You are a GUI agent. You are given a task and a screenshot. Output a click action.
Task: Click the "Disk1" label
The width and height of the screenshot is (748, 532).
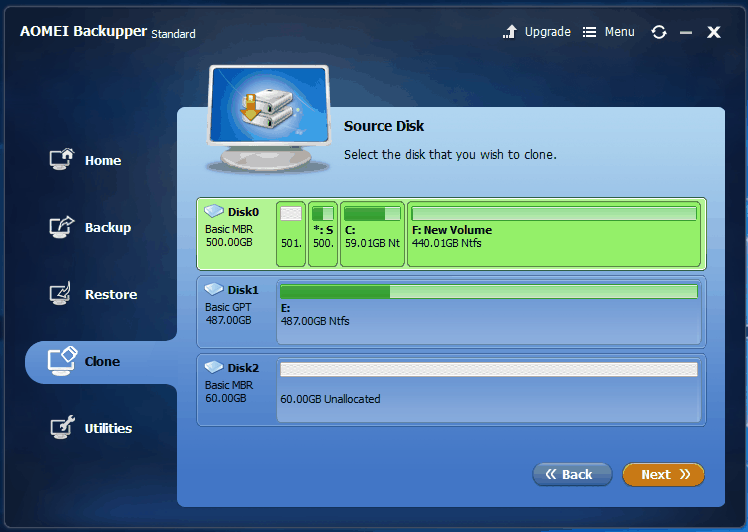(243, 290)
